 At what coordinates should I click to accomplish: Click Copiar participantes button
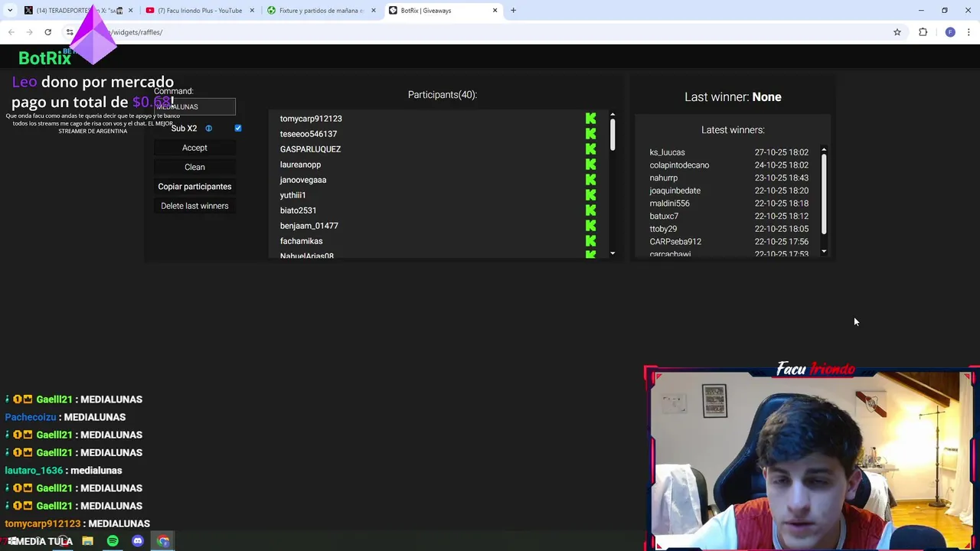click(194, 187)
